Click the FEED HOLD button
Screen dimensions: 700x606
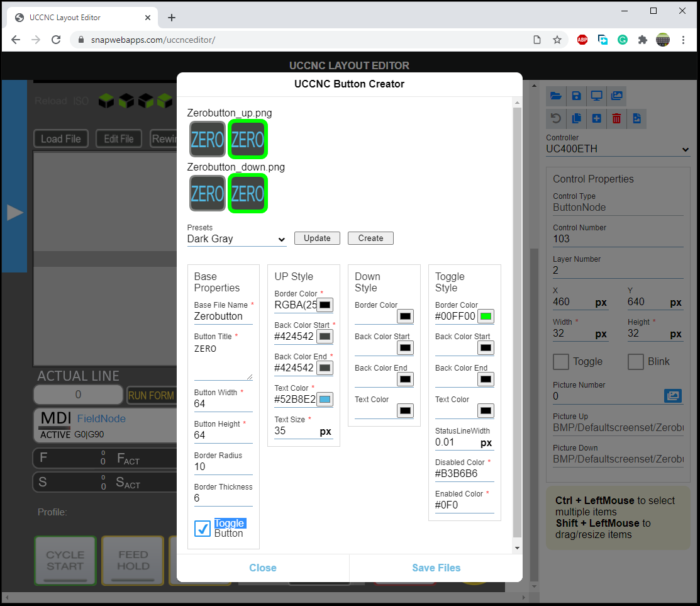click(x=133, y=561)
